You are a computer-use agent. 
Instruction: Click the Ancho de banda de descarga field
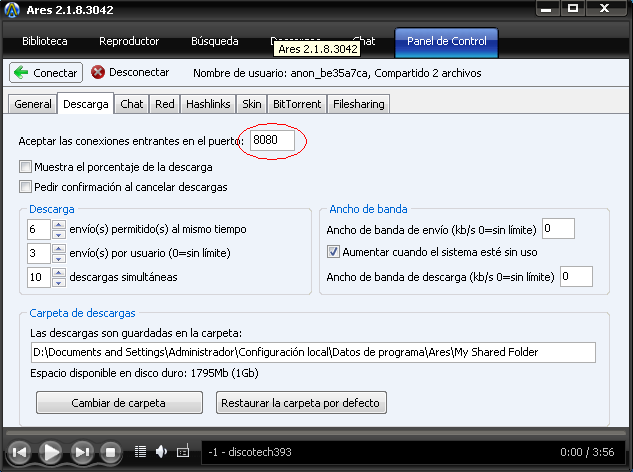pyautogui.click(x=576, y=276)
